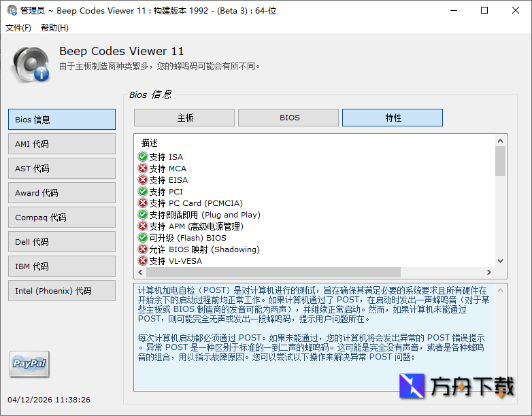532x416 pixels.
Task: Select the 支持 EISA row text
Action: click(x=168, y=180)
